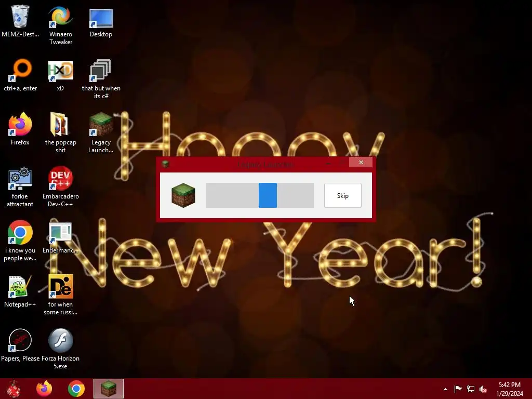Click Skip in Legacy Launcher window
Viewport: 532px width, 399px height.
(343, 195)
